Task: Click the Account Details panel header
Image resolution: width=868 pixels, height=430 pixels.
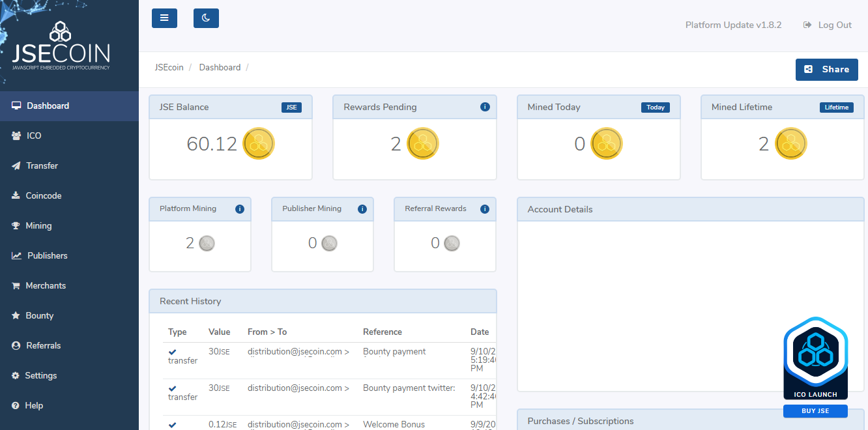Action: tap(690, 209)
